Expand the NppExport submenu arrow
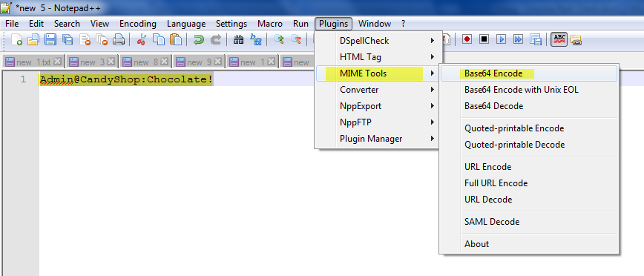Screen dimensions: 644x276 click(433, 106)
